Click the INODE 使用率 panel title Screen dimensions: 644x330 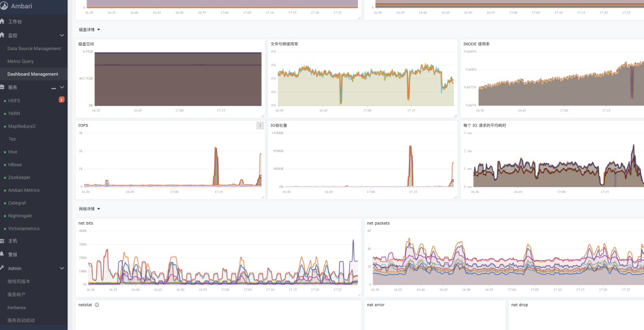pyautogui.click(x=476, y=44)
